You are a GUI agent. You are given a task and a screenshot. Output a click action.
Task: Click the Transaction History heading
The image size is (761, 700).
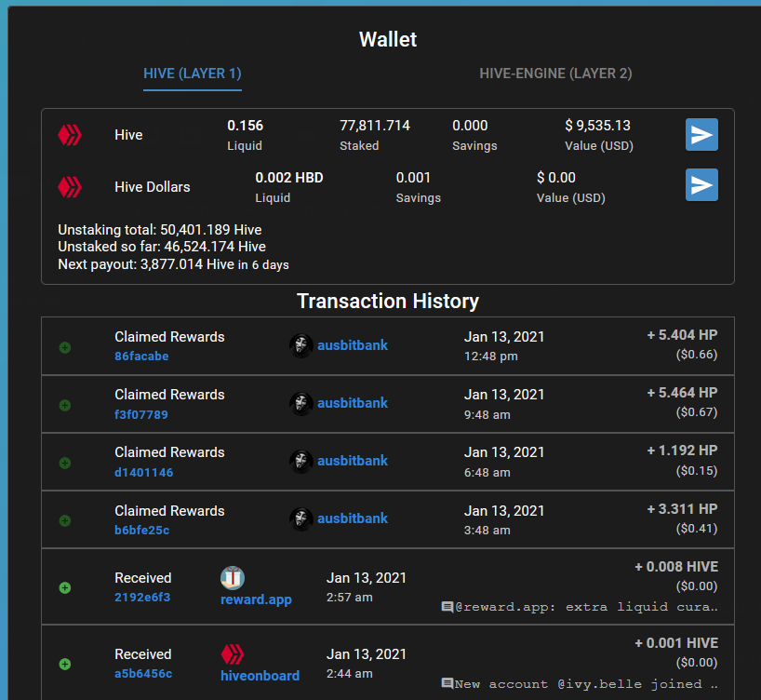tap(388, 302)
